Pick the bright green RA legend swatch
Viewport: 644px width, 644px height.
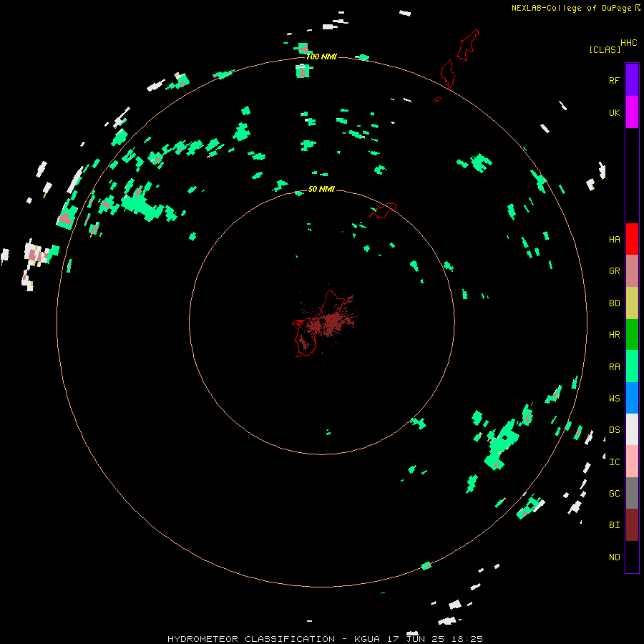pyautogui.click(x=632, y=366)
